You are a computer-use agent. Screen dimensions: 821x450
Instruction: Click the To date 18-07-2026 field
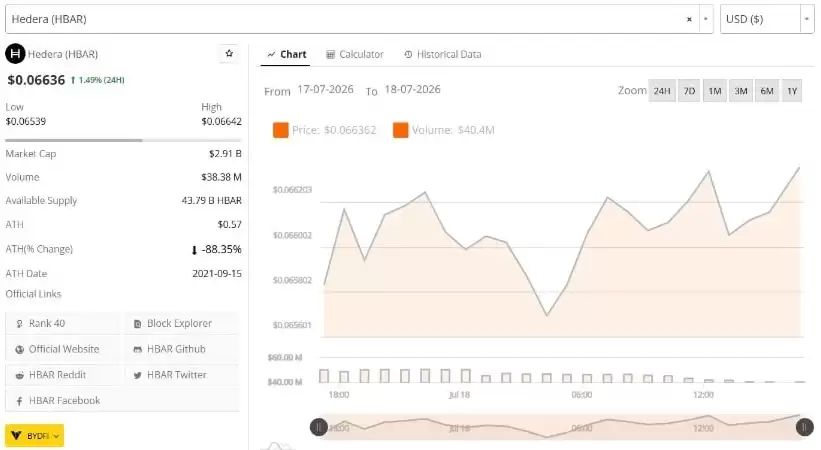pos(412,90)
